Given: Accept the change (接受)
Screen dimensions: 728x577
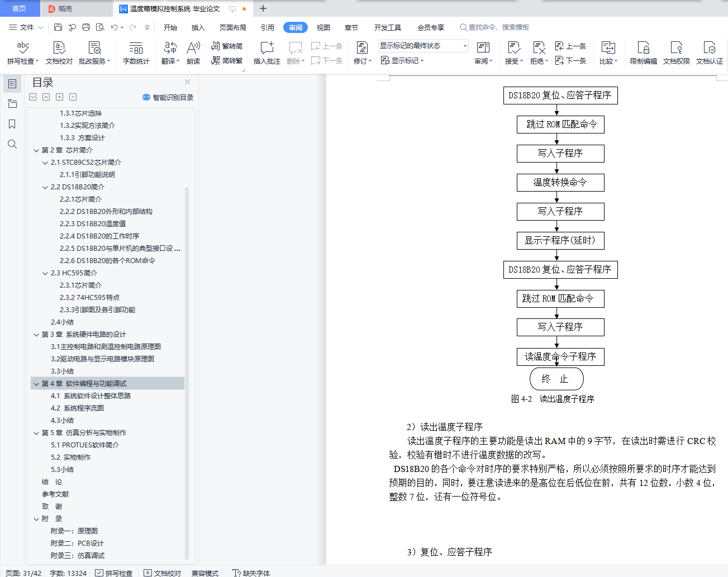Looking at the screenshot, I should point(514,53).
